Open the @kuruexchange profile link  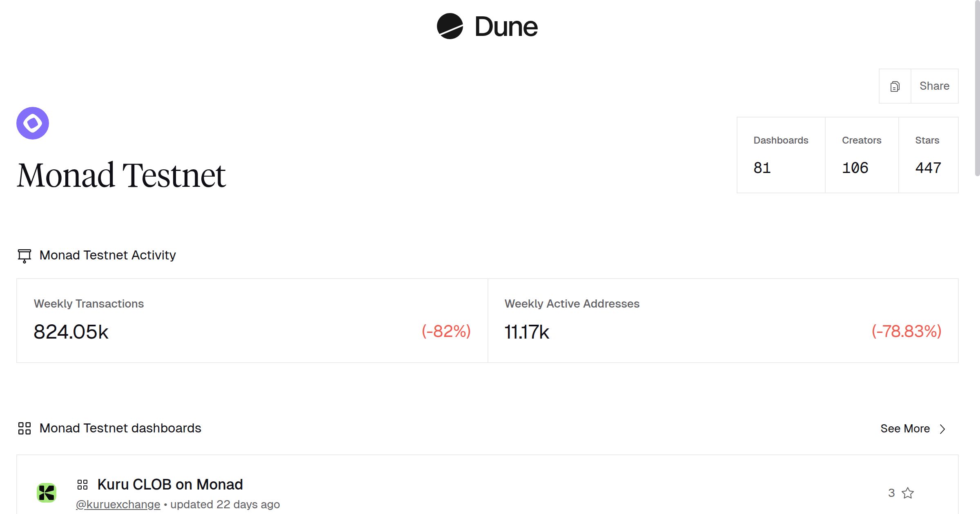click(x=118, y=505)
